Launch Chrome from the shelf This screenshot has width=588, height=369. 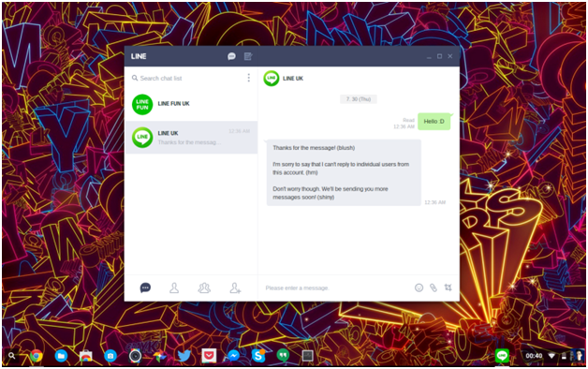tap(37, 356)
